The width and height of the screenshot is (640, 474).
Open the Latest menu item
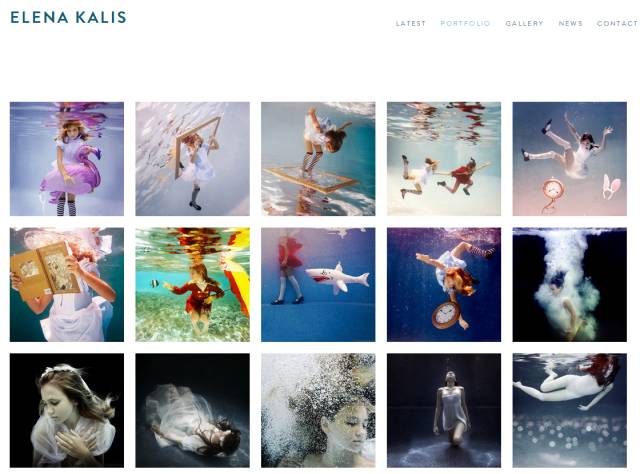411,24
